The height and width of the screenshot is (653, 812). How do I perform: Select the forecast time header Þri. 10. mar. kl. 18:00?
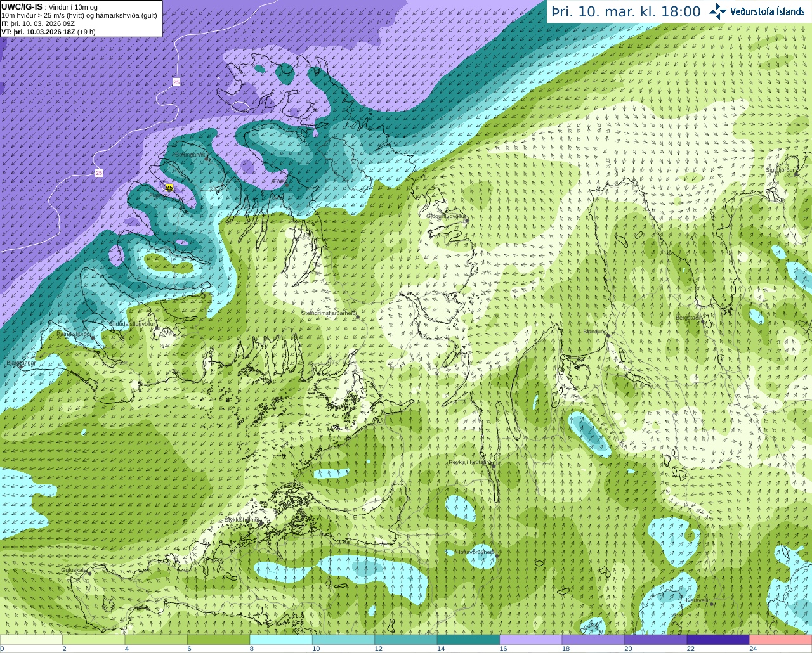[x=626, y=11]
